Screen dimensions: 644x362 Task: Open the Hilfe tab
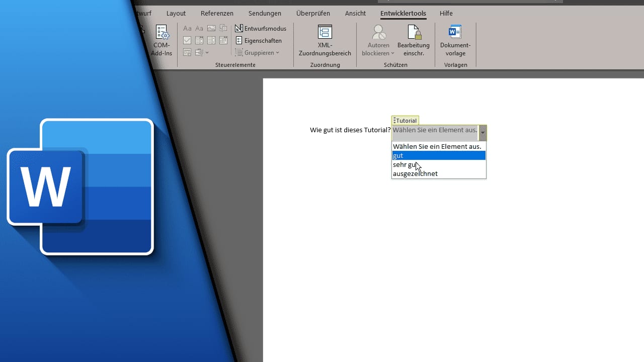coord(446,14)
